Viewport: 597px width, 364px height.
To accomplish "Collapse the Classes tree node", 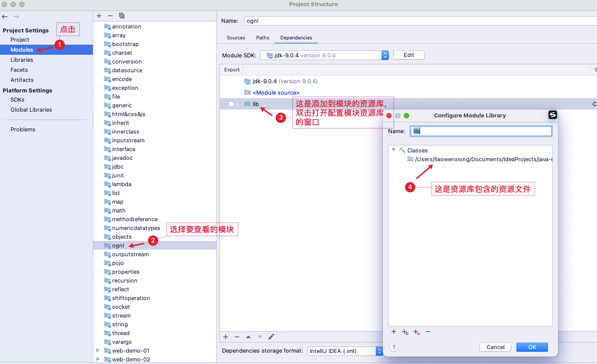I will 394,150.
